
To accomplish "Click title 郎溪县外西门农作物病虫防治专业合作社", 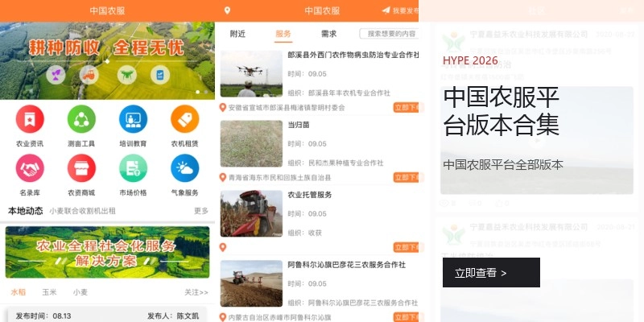I will click(x=353, y=55).
